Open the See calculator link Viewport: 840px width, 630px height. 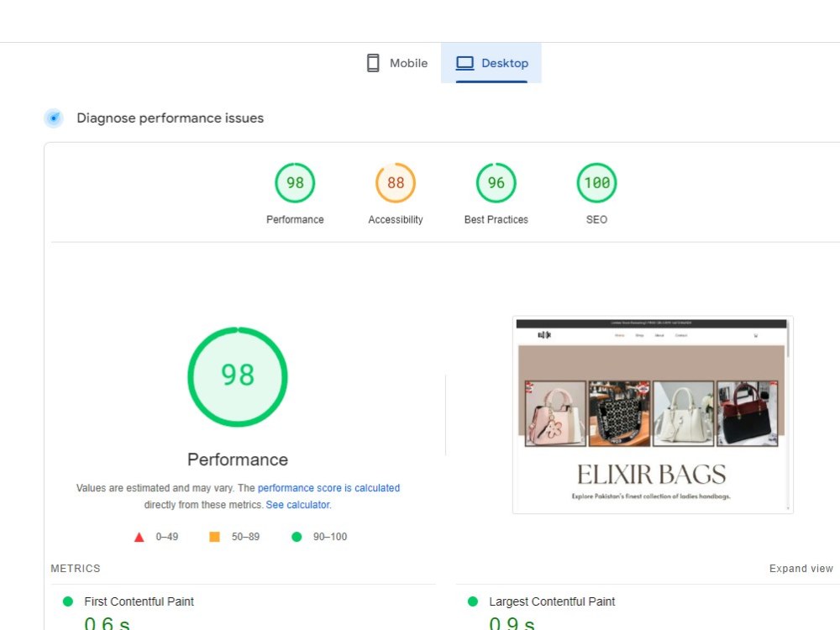coord(298,505)
